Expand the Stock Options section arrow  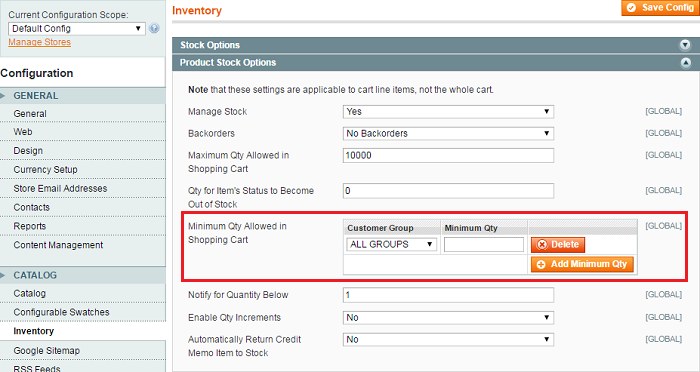[685, 45]
